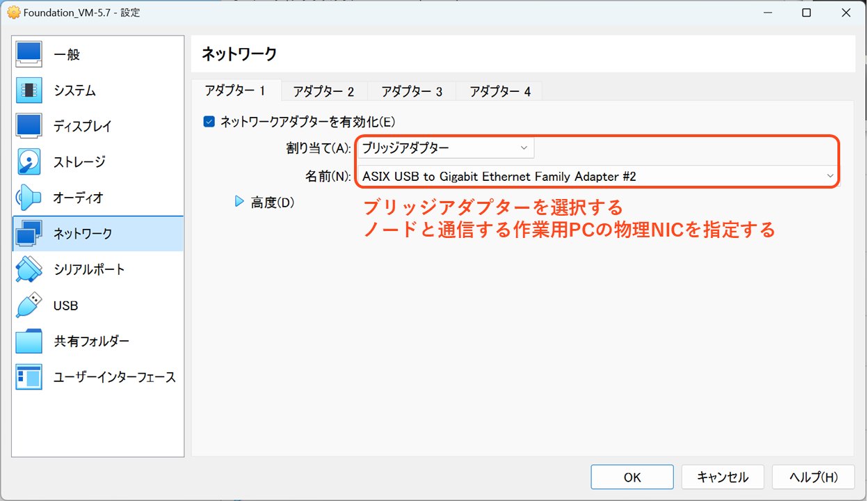This screenshot has height=501, width=868.
Task: Switch to アダプター 2 tab
Action: 323,91
